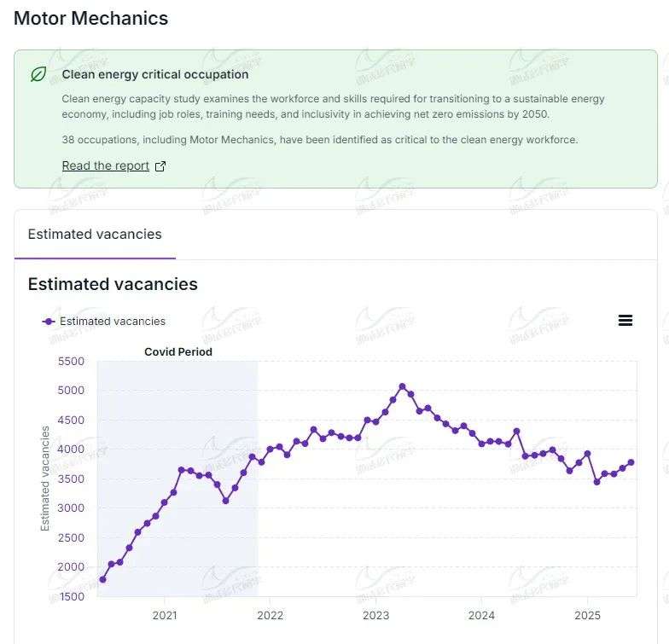Click the Covid Period label
This screenshot has width=669, height=644.
pyautogui.click(x=177, y=352)
